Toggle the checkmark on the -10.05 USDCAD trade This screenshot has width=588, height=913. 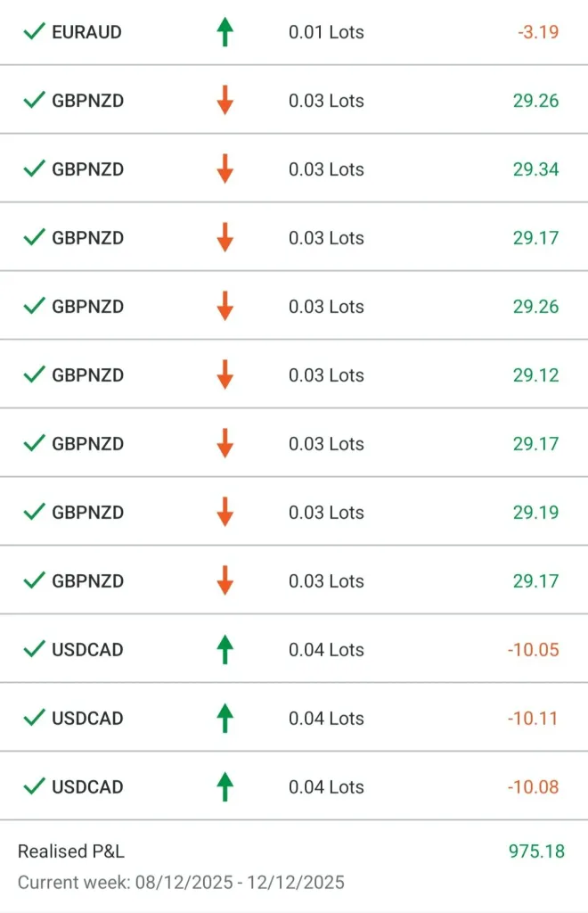point(34,650)
